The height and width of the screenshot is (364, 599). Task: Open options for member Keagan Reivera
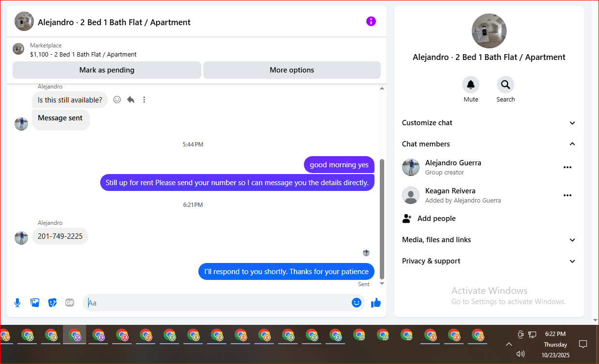pos(568,195)
